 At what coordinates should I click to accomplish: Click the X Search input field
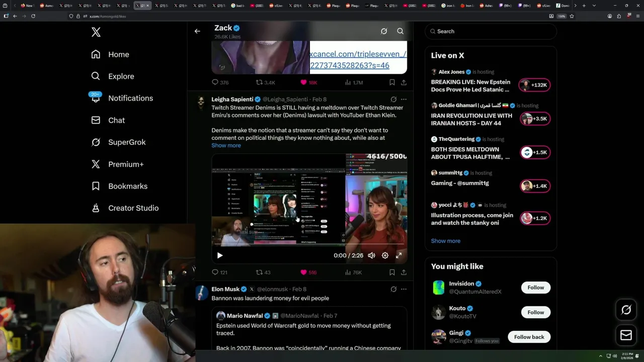click(x=491, y=31)
